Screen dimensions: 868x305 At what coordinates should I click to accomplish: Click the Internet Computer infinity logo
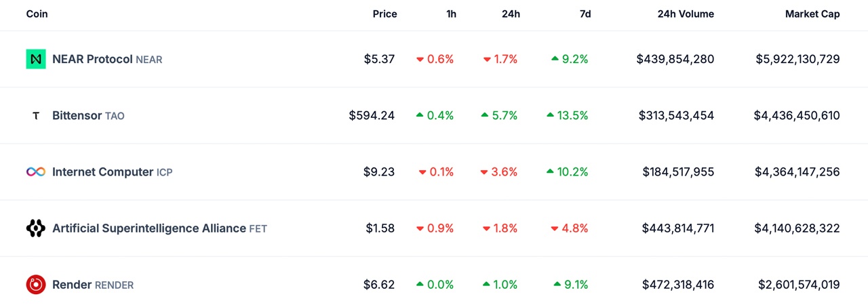pos(36,172)
